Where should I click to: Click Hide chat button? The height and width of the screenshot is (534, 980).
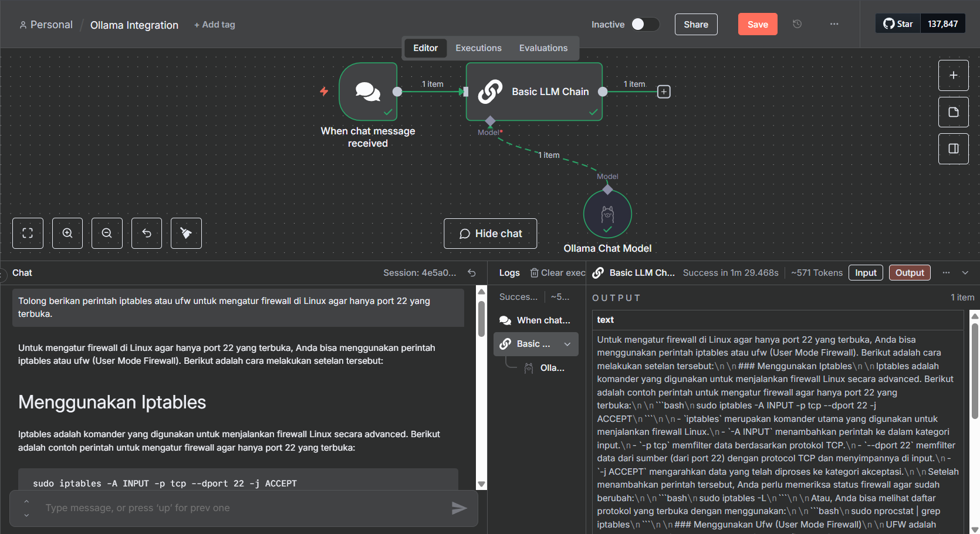[x=490, y=234]
